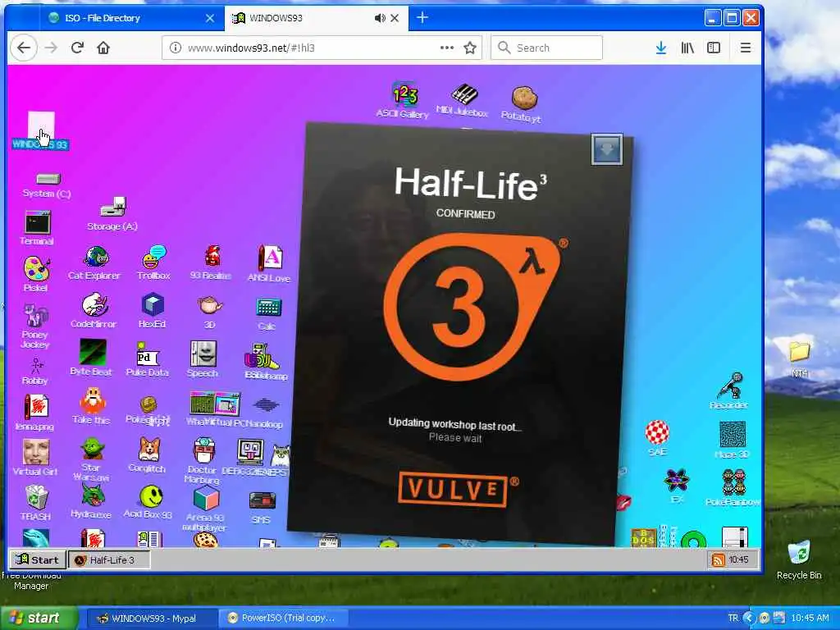Open the SAE checkered ball icon

click(x=657, y=437)
